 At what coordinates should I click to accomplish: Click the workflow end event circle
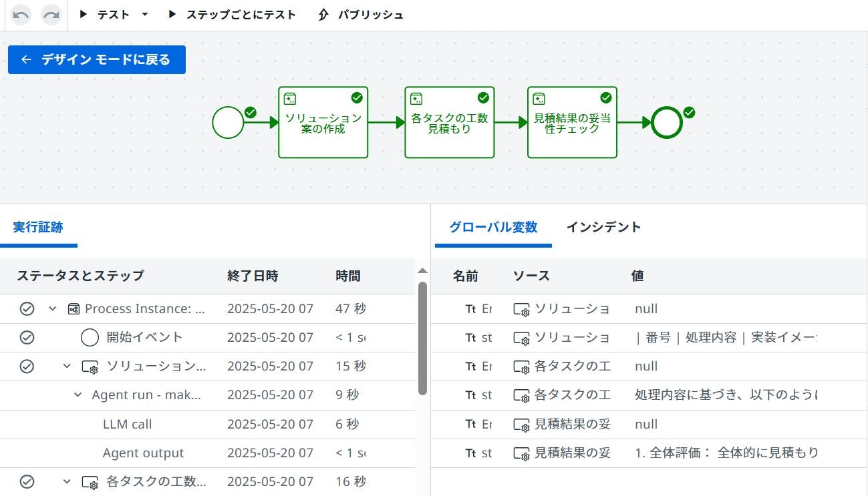click(666, 123)
